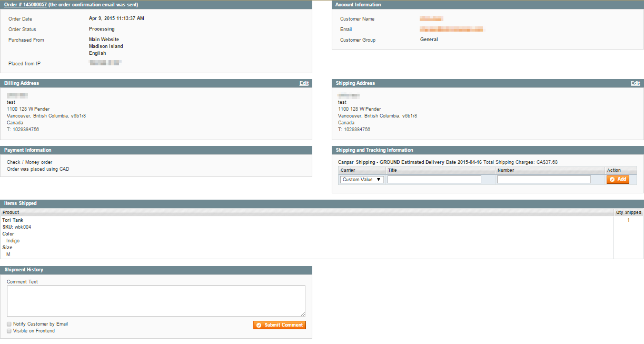Click the Items Shipped section header
The image size is (644, 344).
[322, 203]
